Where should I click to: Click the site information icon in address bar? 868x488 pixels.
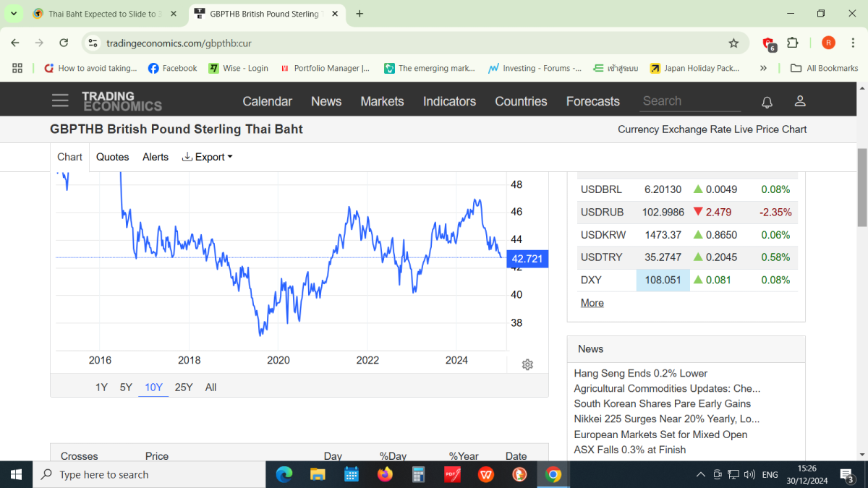click(x=93, y=43)
